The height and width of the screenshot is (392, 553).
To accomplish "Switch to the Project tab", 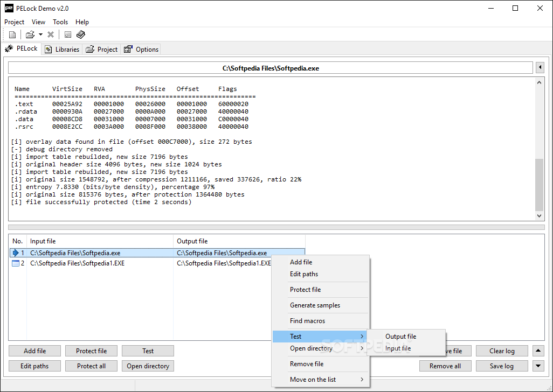I will point(102,50).
